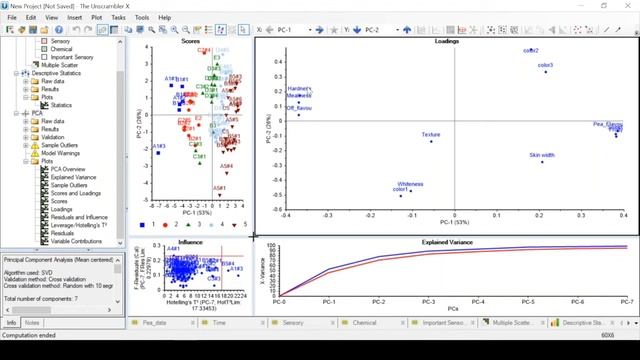Open the Tasks menu
The height and width of the screenshot is (360, 640).
pos(118,18)
